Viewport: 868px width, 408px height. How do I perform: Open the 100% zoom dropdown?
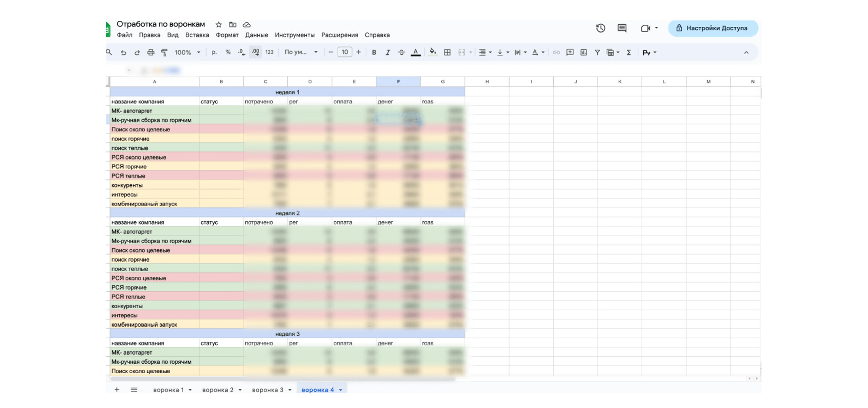(187, 53)
